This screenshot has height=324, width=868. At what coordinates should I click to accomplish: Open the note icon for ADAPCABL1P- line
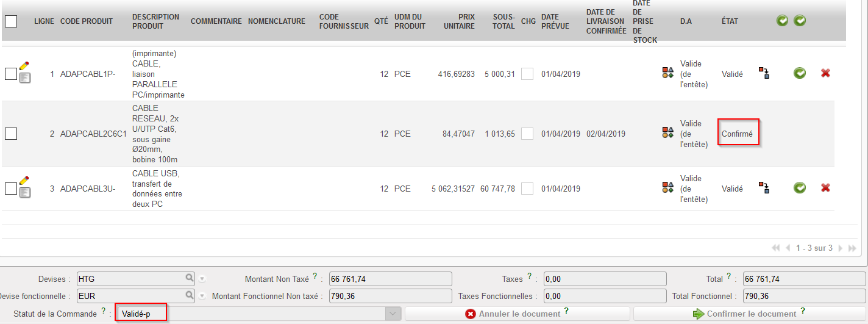[25, 77]
